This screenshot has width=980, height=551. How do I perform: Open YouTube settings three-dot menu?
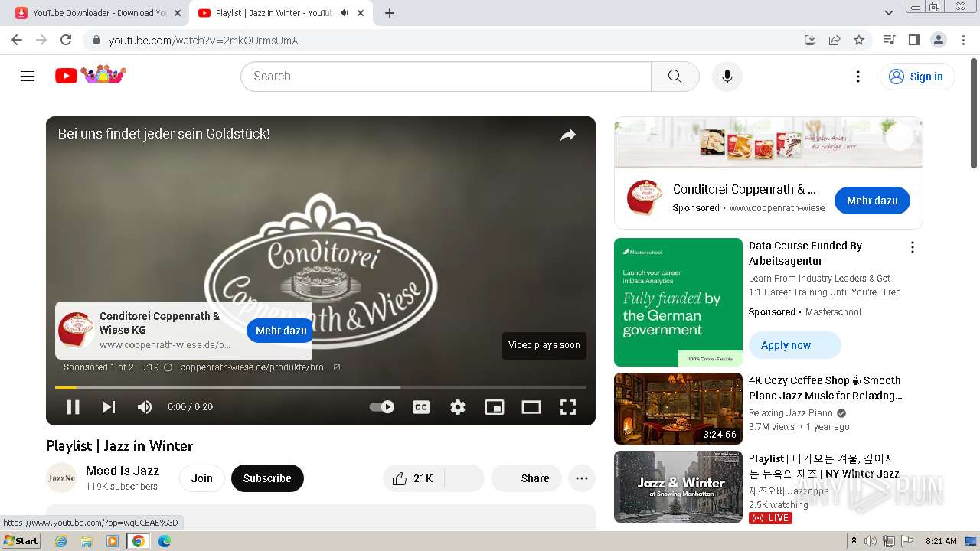coord(858,77)
